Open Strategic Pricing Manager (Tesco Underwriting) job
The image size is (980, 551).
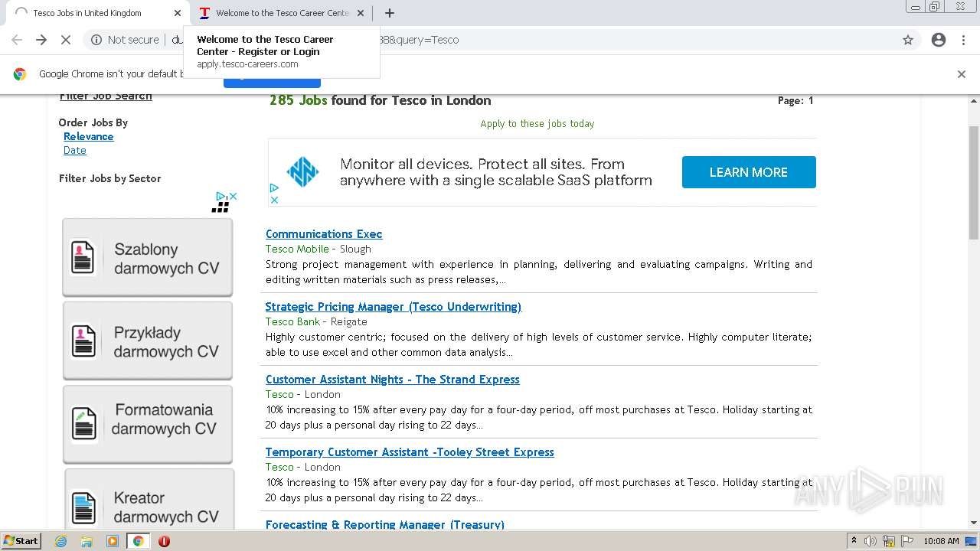coord(394,307)
